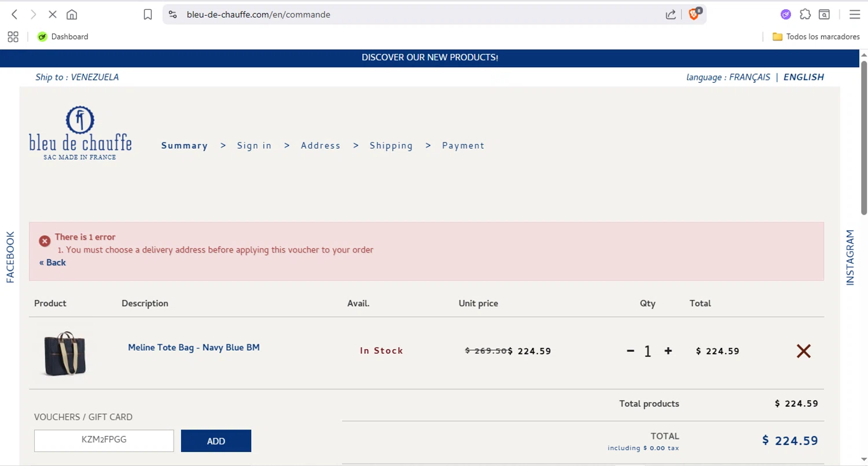Open the browser hamburger menu
Viewport: 868px width, 466px height.
pyautogui.click(x=854, y=14)
